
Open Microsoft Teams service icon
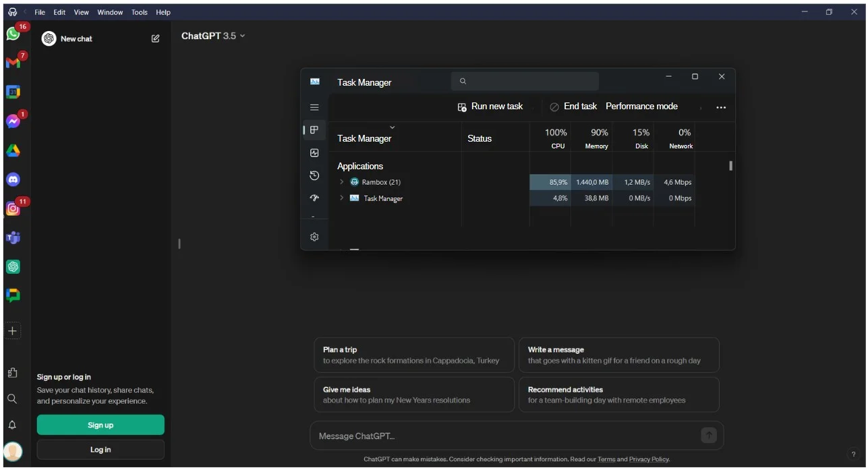point(13,237)
